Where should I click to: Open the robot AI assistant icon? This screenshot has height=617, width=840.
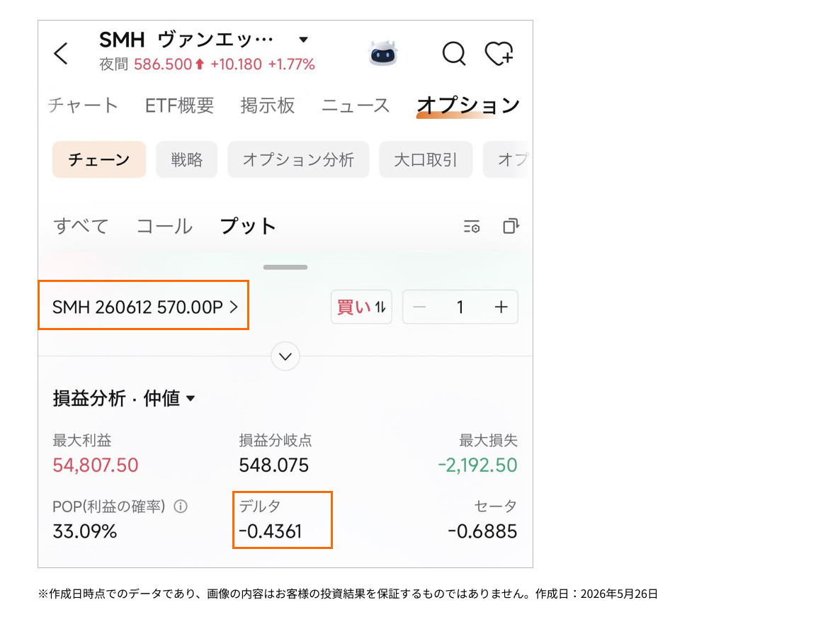point(383,54)
